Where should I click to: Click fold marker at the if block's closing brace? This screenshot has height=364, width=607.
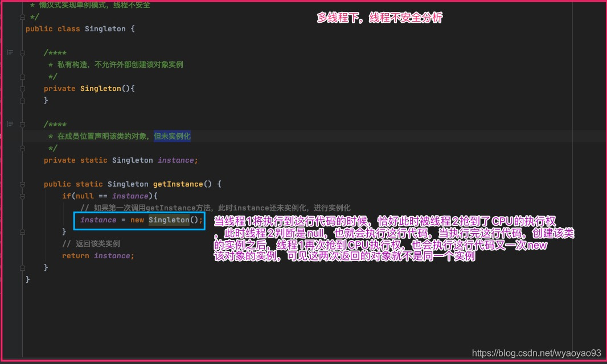(22, 232)
